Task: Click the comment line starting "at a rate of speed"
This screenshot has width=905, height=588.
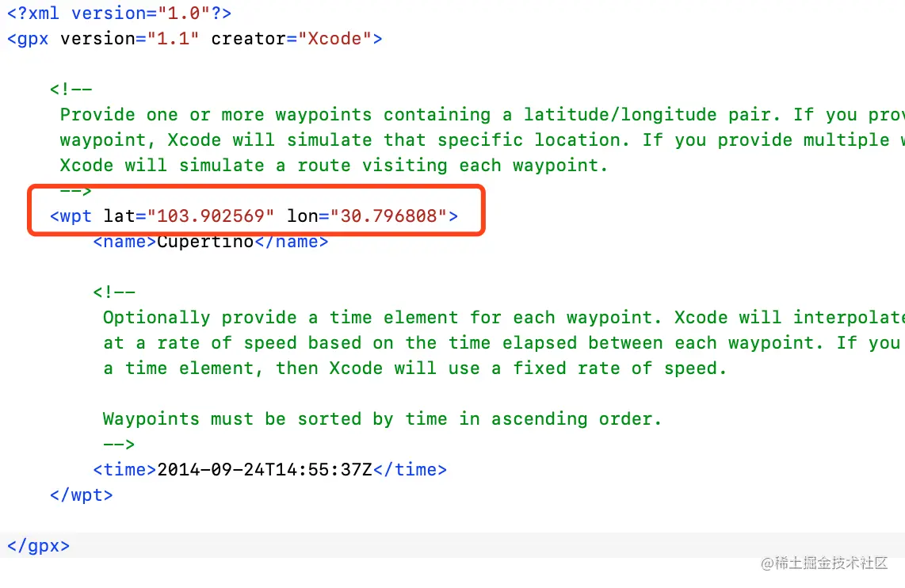Action: point(504,343)
